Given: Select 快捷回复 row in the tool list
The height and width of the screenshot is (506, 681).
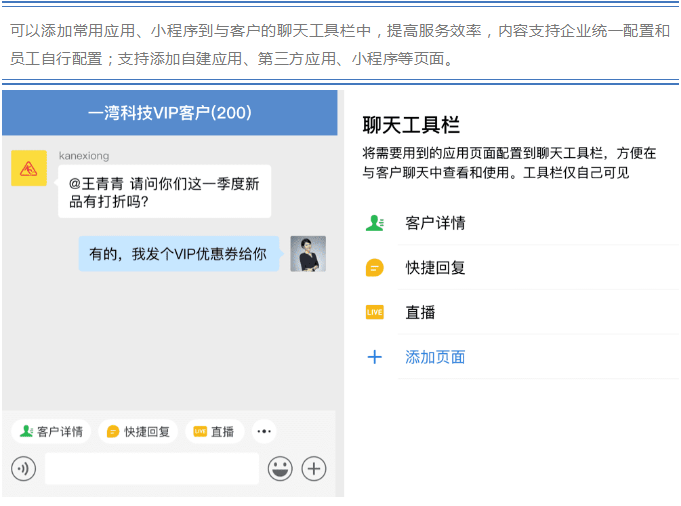Looking at the screenshot, I should tap(521, 268).
